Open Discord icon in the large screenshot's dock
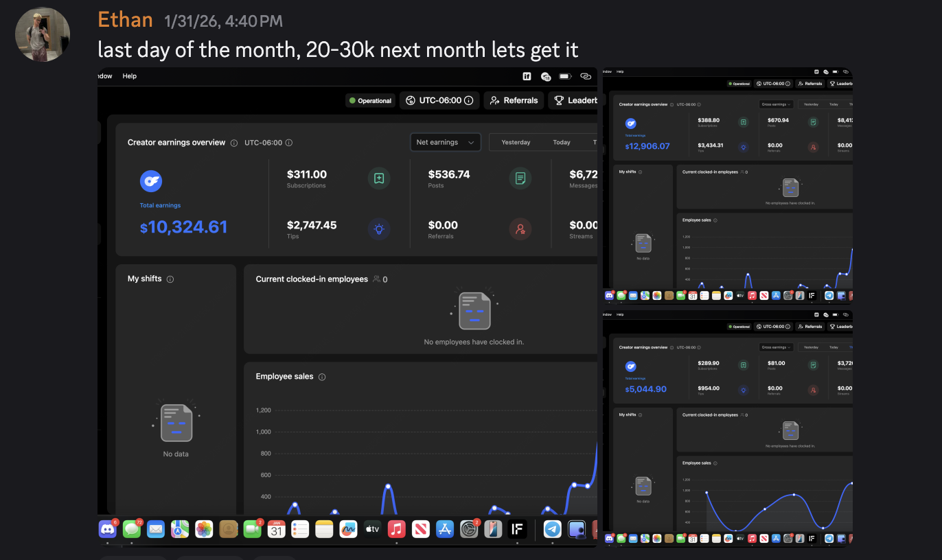The image size is (942, 560). (107, 529)
